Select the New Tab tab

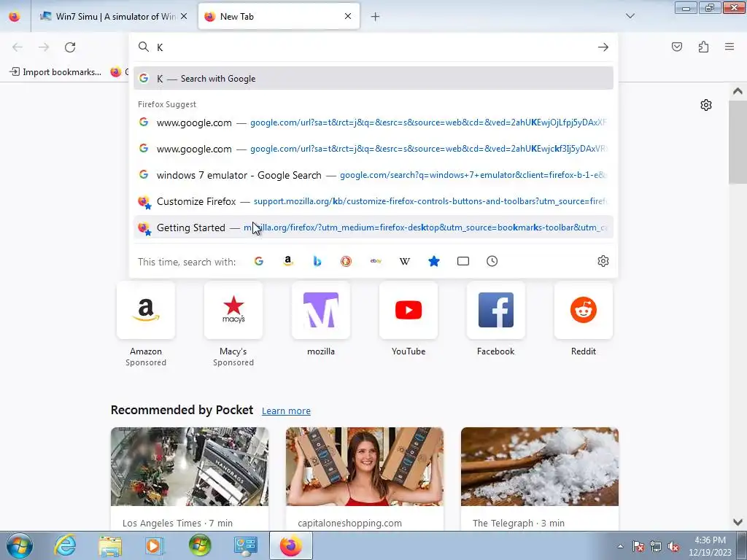tap(279, 16)
